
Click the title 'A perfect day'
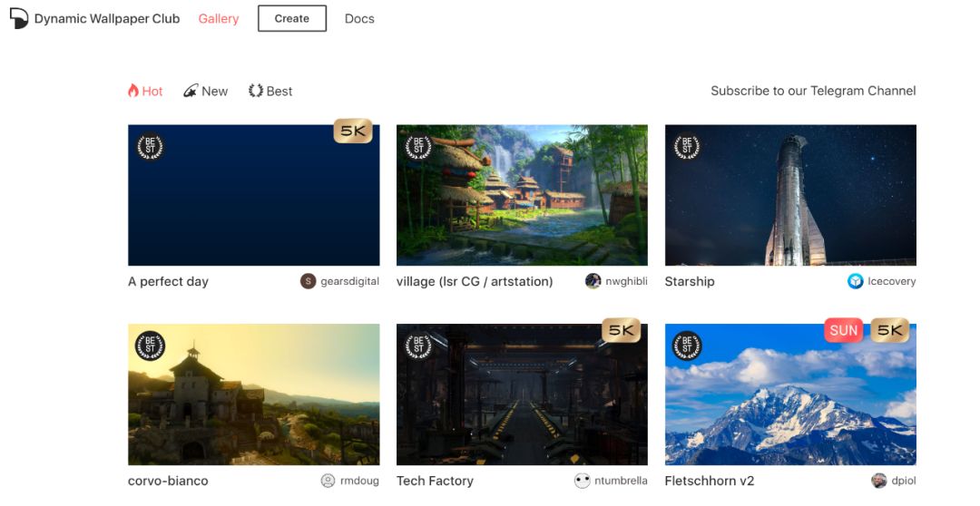168,282
